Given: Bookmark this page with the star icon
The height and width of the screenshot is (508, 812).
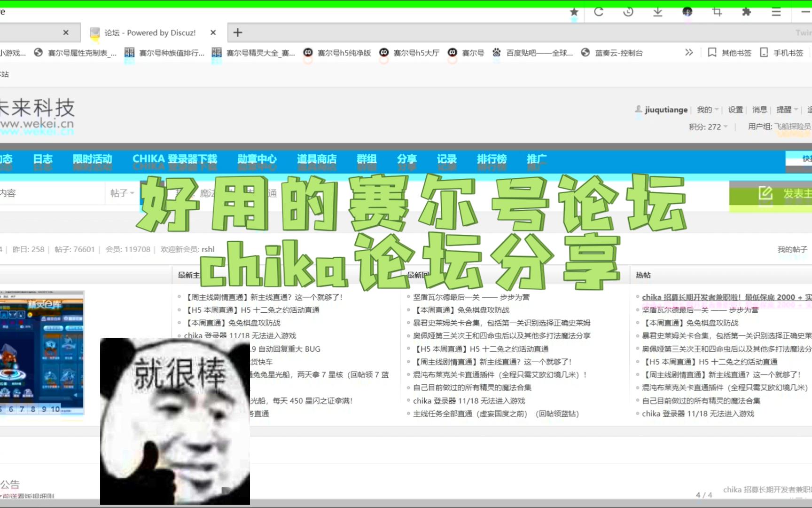Looking at the screenshot, I should coord(574,12).
